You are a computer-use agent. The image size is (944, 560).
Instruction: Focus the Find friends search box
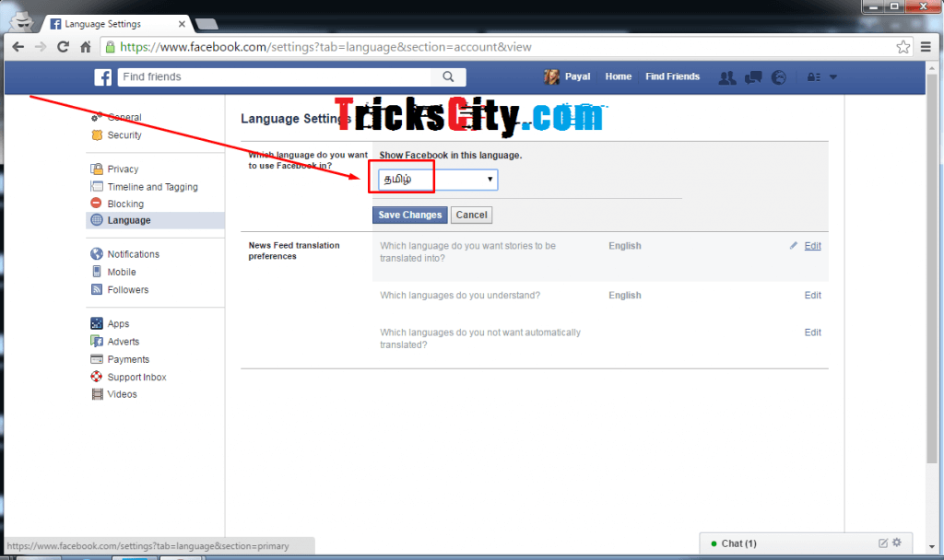pyautogui.click(x=275, y=76)
